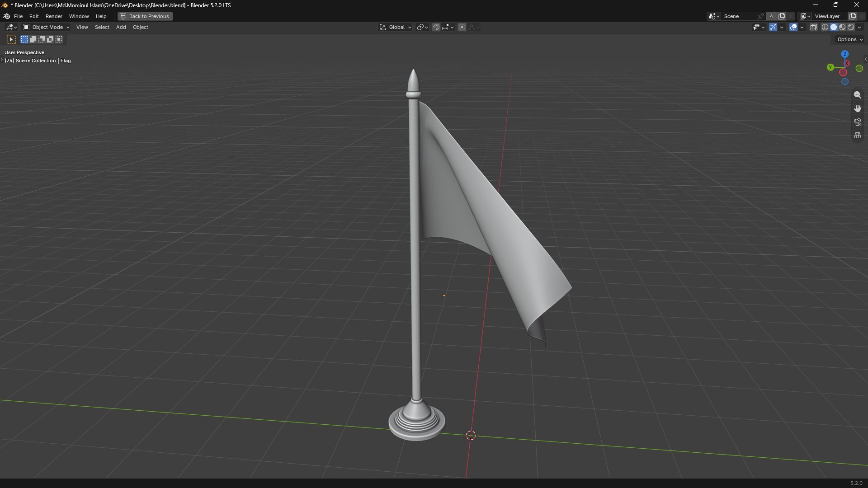Toggle Show Overlays

coord(793,27)
